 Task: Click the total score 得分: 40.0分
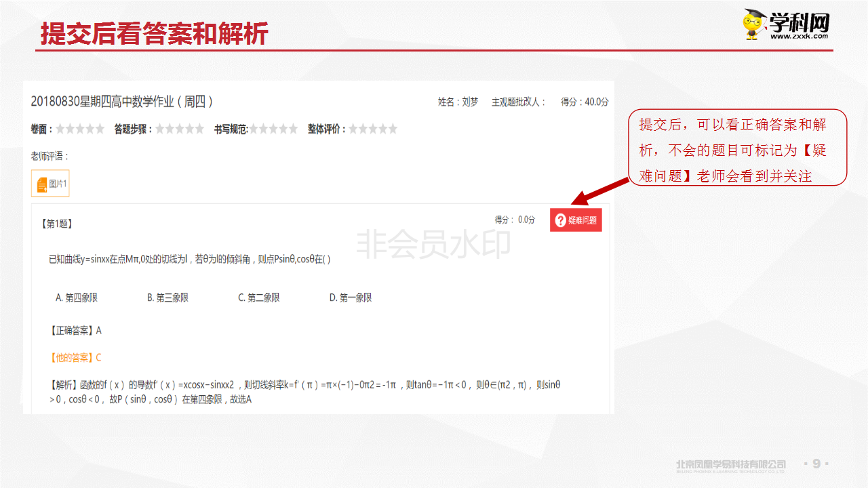(585, 102)
